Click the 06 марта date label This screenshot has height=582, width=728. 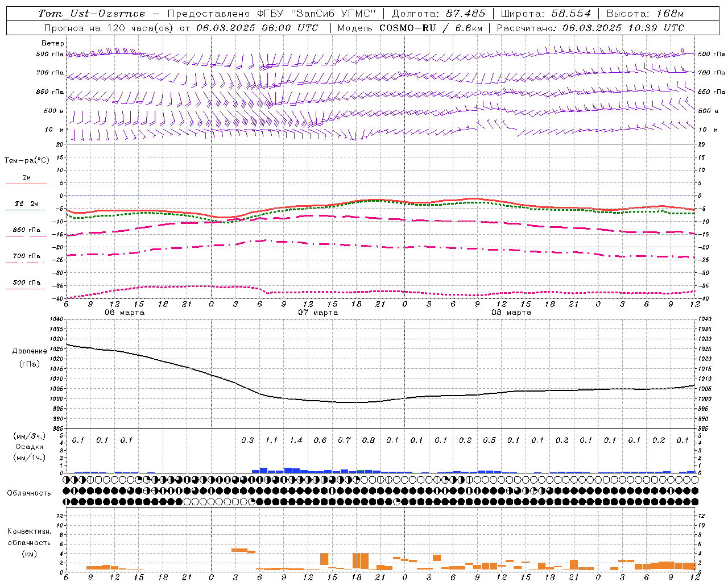coord(125,313)
